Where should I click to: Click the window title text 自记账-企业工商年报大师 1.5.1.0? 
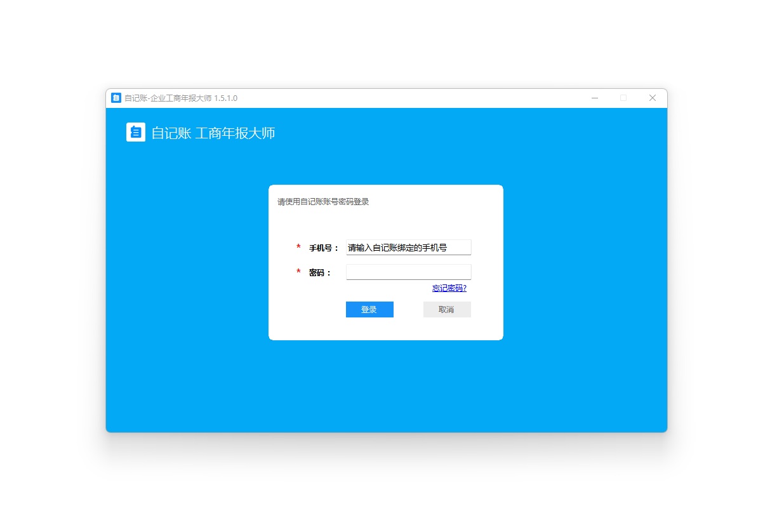[181, 98]
